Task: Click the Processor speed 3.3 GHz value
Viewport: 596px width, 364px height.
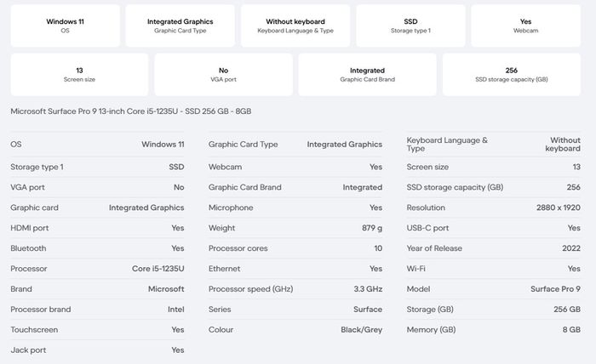Action: [x=368, y=289]
